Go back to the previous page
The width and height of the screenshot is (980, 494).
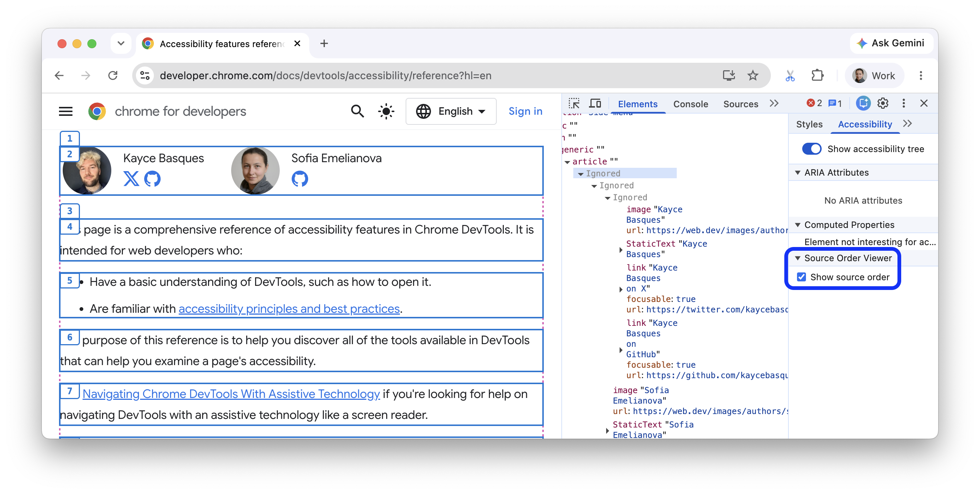coord(59,75)
